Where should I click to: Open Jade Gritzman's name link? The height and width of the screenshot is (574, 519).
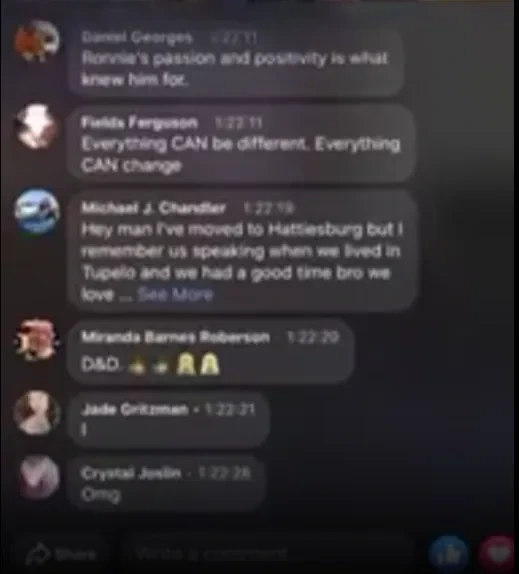pyautogui.click(x=134, y=409)
